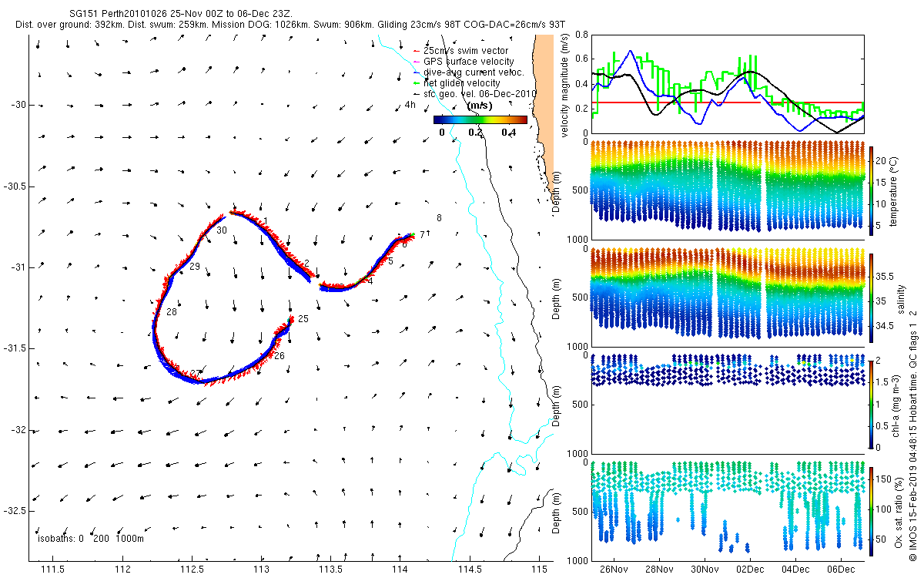The height and width of the screenshot is (578, 924).
Task: Click longitude tick label '111.5'
Action: click(x=52, y=570)
